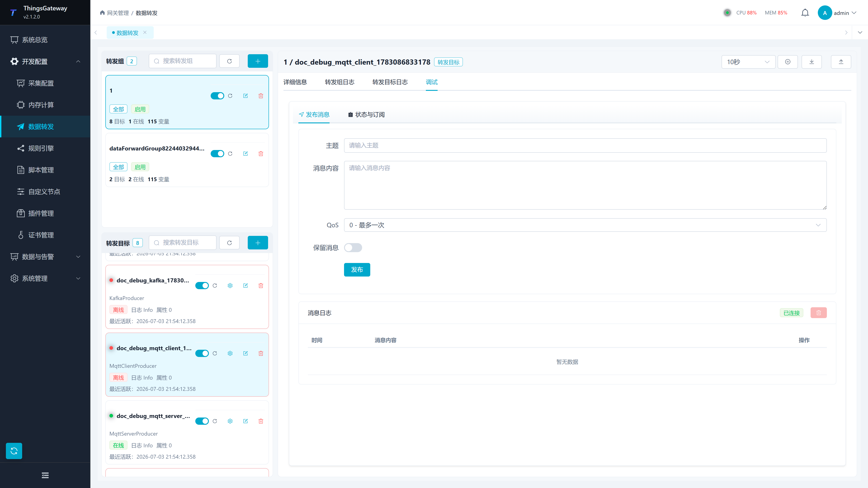
Task: Close the 数据转发 page tab
Action: click(x=145, y=32)
